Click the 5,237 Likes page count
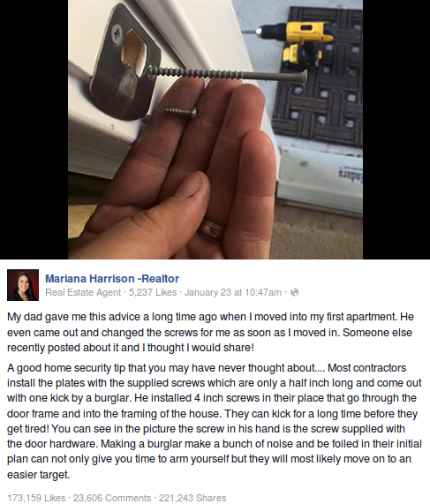 coord(153,292)
